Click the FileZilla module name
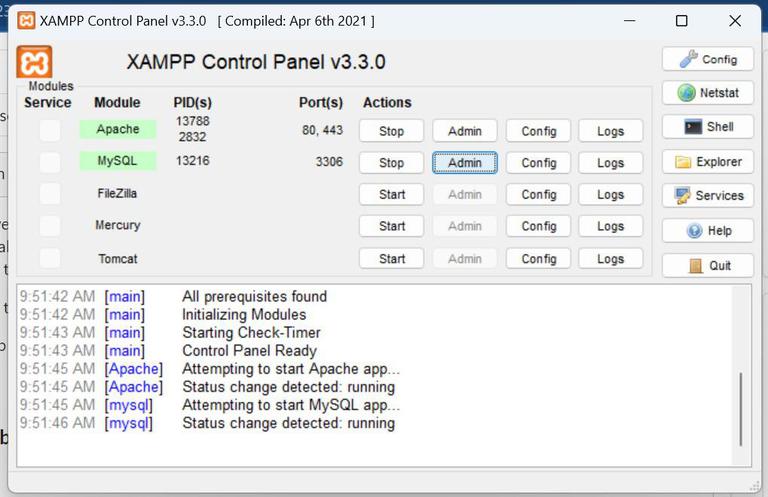 [117, 193]
